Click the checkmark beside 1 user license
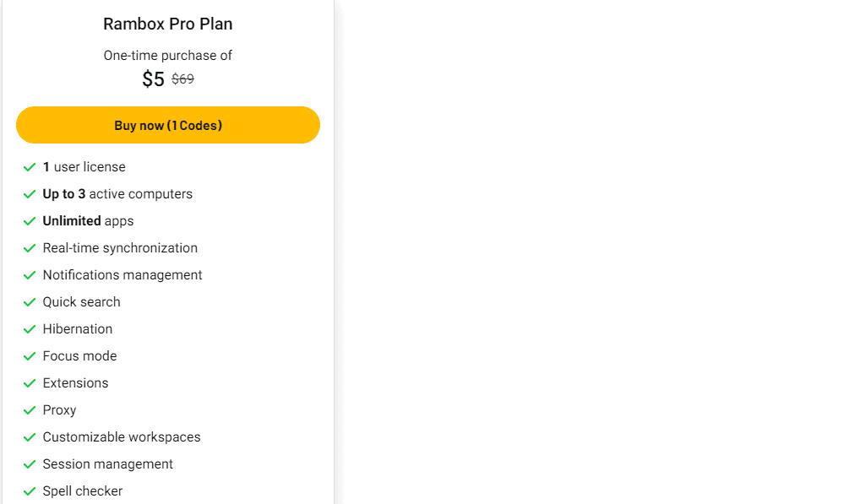Image resolution: width=849 pixels, height=504 pixels. coord(30,167)
